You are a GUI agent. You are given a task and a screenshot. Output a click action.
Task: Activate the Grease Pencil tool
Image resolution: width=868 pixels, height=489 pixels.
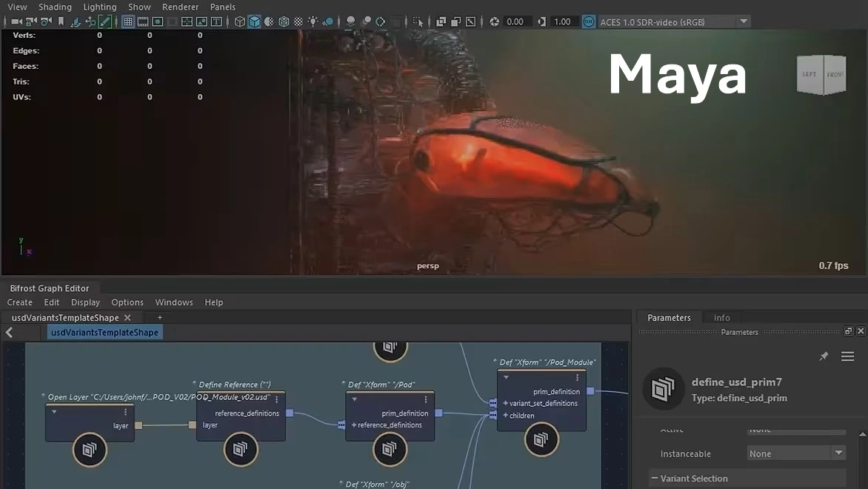click(105, 21)
